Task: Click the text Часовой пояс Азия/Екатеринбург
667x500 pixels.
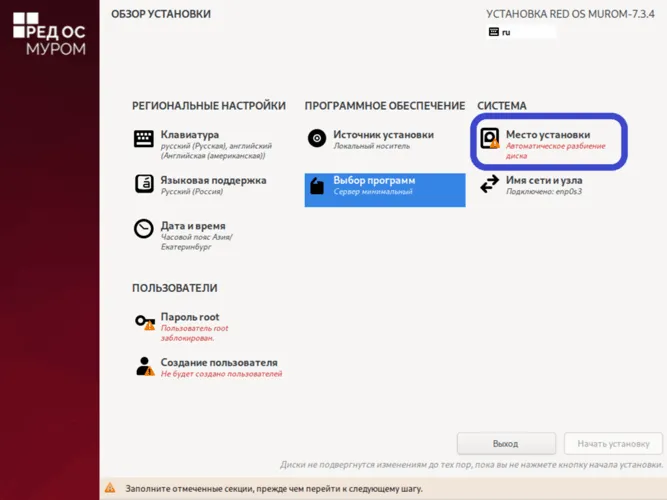Action: [x=197, y=242]
